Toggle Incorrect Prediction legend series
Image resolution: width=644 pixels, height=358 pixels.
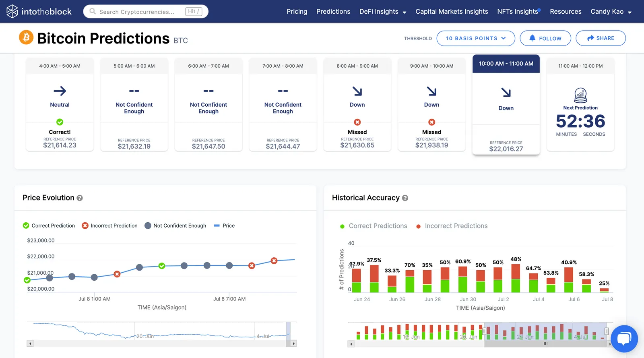pos(109,226)
